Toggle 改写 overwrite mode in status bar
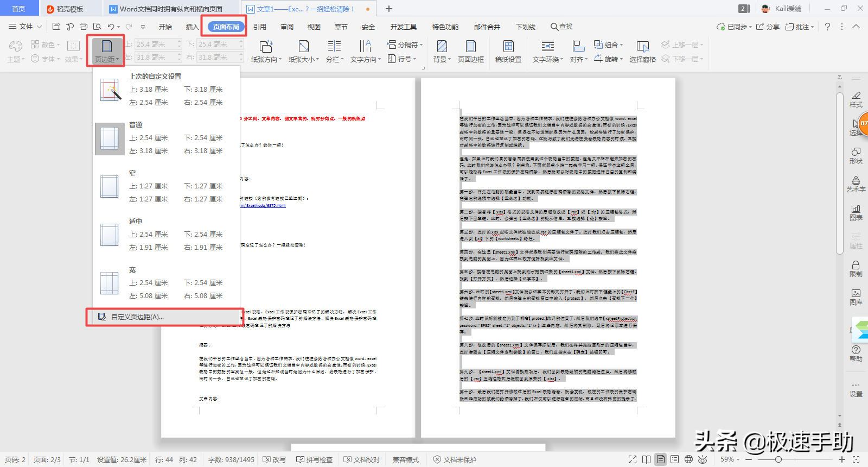 pyautogui.click(x=275, y=459)
